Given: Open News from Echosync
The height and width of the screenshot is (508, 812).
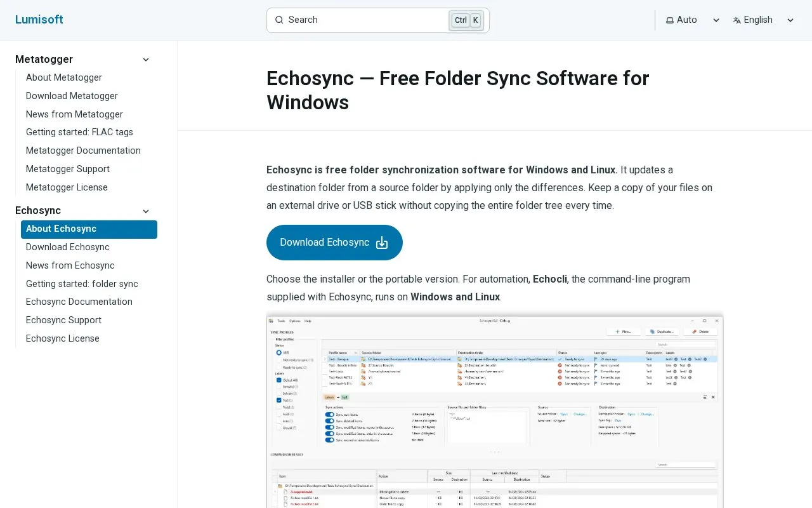Looking at the screenshot, I should [70, 265].
